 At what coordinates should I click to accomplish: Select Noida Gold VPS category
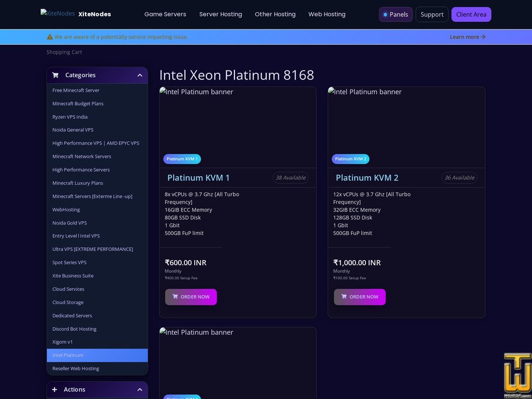[x=97, y=223]
